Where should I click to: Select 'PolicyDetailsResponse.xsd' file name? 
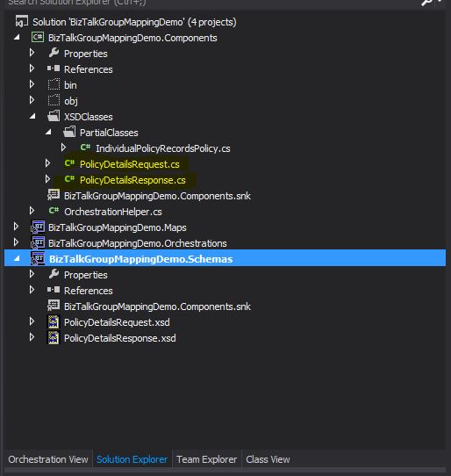click(120, 338)
